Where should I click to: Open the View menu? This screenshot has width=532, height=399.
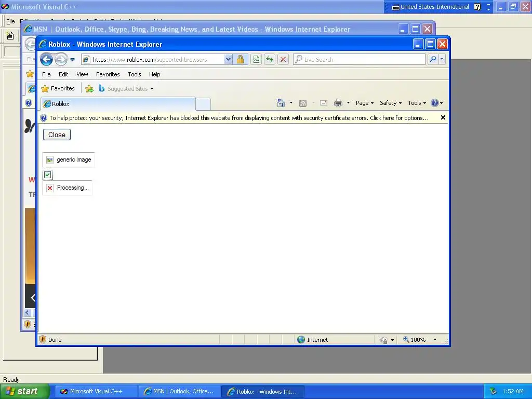[82, 74]
